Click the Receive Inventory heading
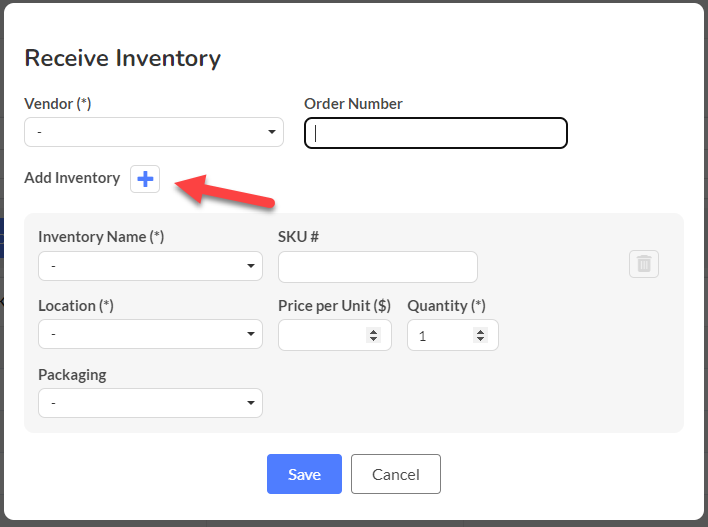Screen dimensions: 708x527 (x=122, y=59)
